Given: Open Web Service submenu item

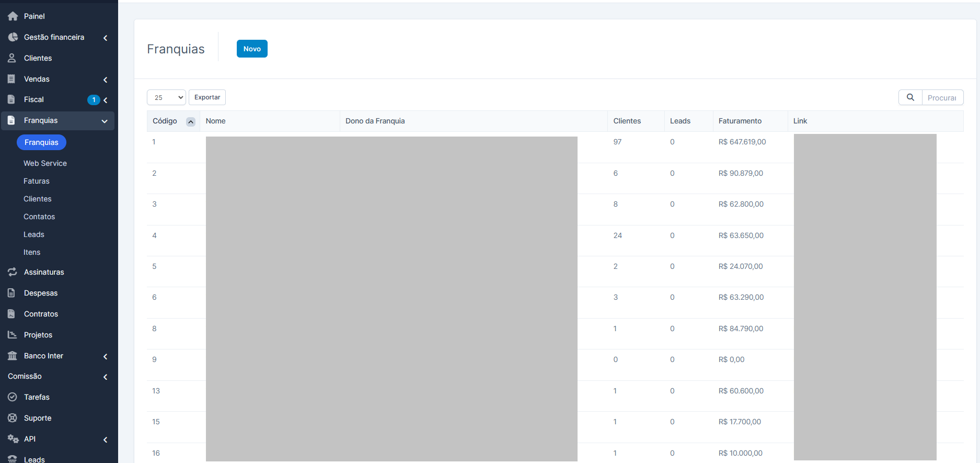Looking at the screenshot, I should click(45, 163).
